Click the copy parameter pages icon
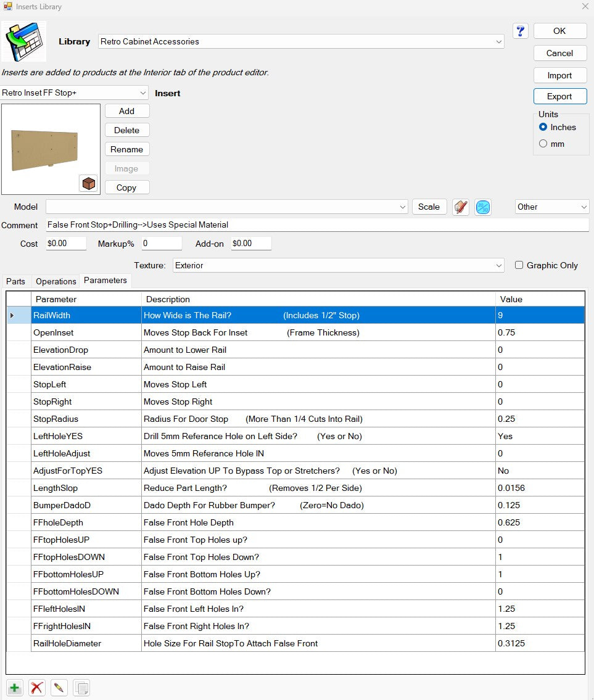594x700 pixels. tap(81, 688)
